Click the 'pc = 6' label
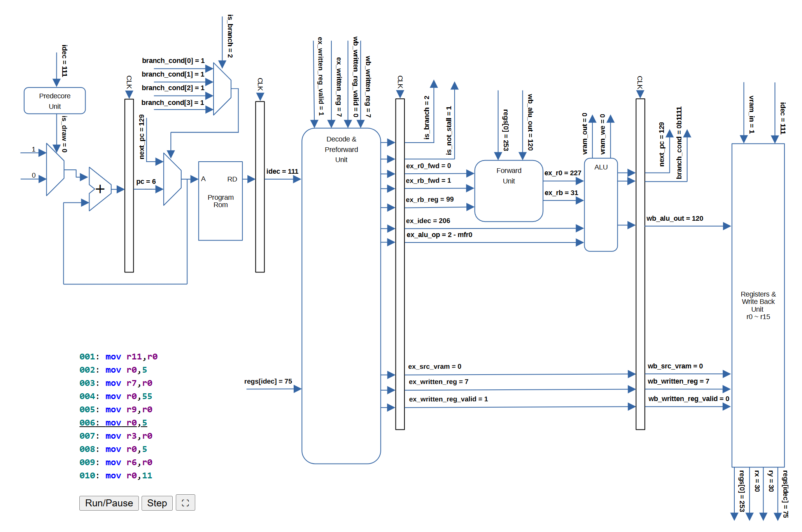 click(x=146, y=181)
